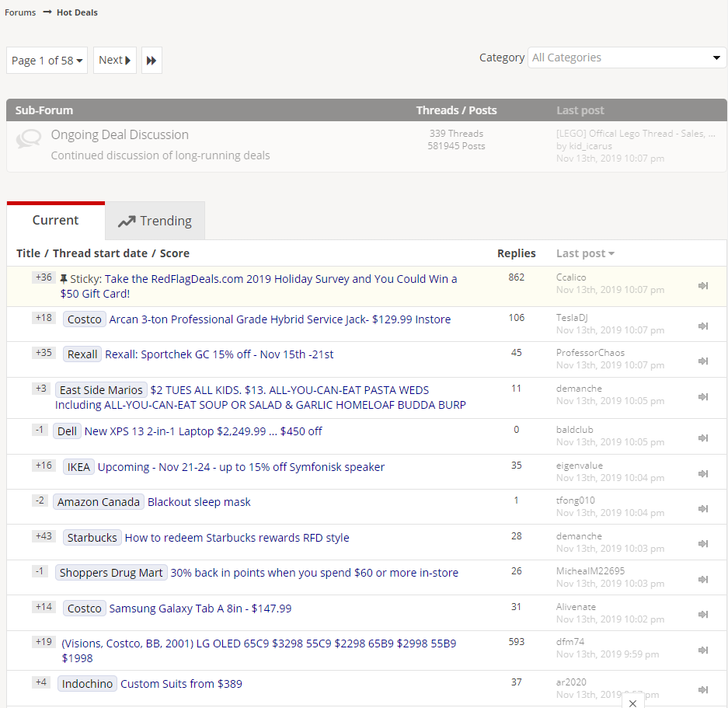Open Symfonisk speaker deal thread

pos(241,467)
